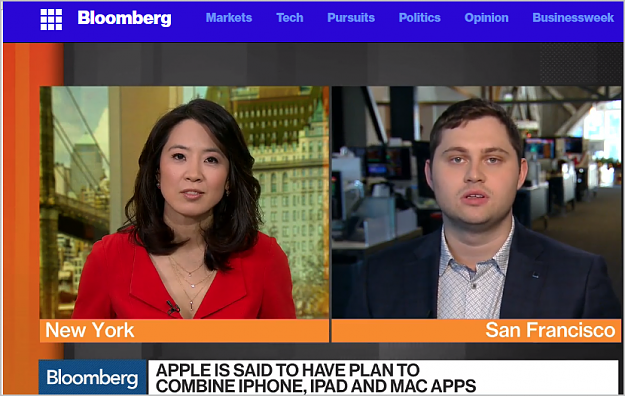Open the Pursuits section
The width and height of the screenshot is (625, 396).
[x=351, y=18]
